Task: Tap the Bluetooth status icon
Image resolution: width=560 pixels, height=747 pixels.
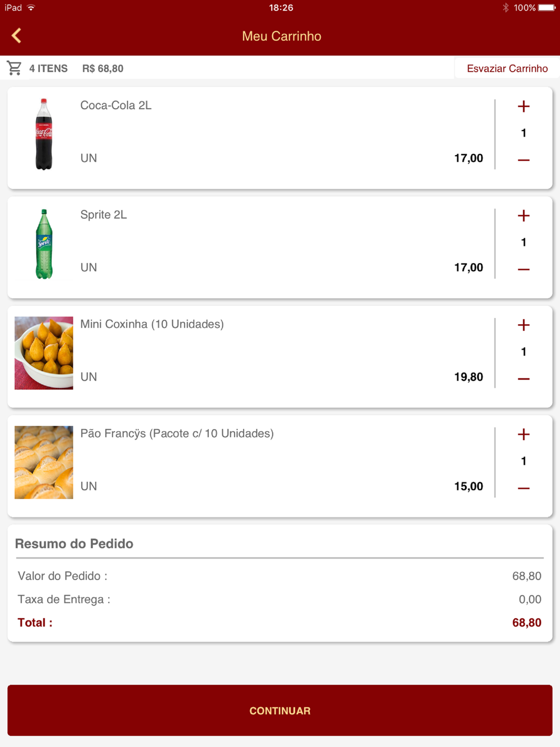Action: pos(505,8)
